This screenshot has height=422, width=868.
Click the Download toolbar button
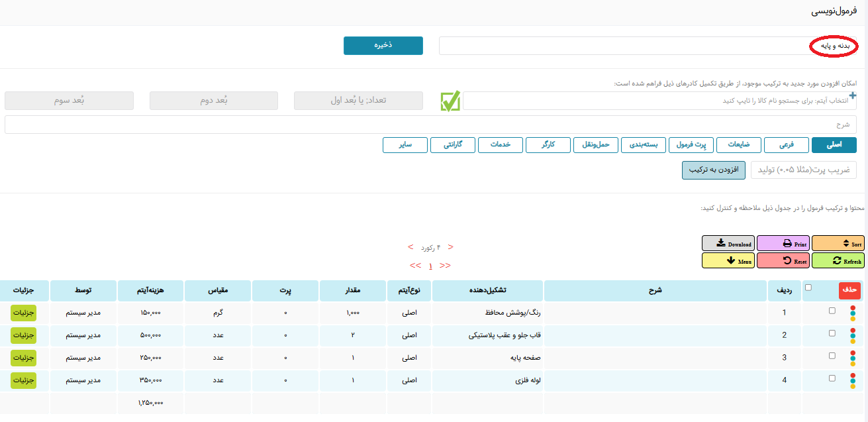[x=728, y=243]
